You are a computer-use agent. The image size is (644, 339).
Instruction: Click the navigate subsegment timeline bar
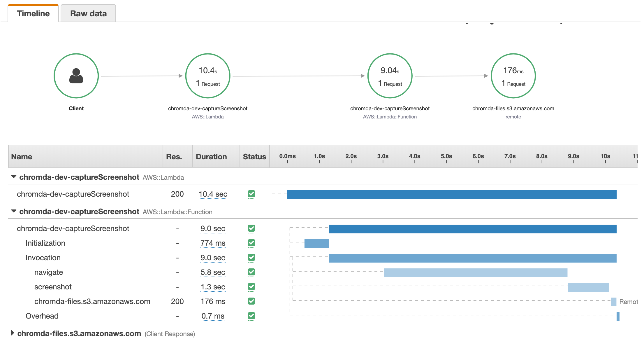click(x=475, y=273)
